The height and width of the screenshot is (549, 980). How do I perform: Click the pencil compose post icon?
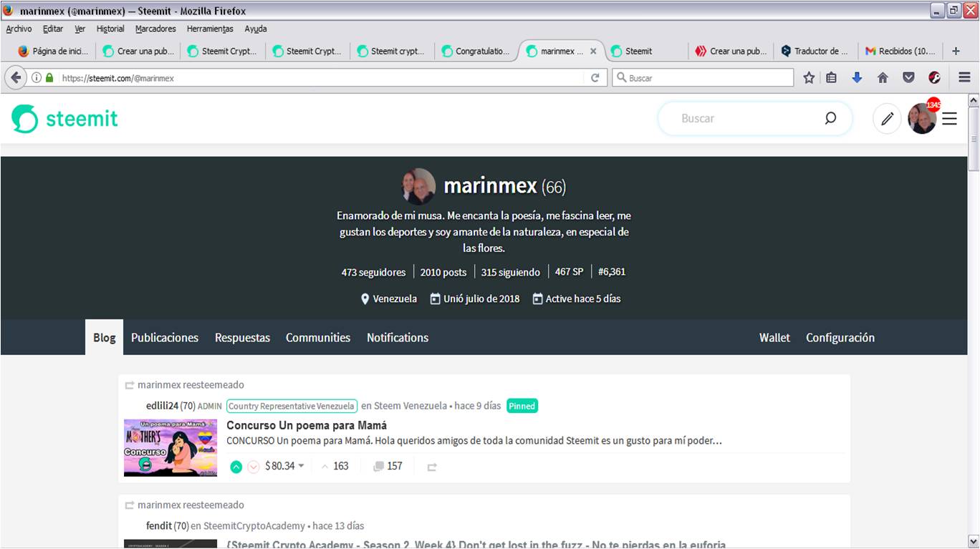pyautogui.click(x=887, y=119)
